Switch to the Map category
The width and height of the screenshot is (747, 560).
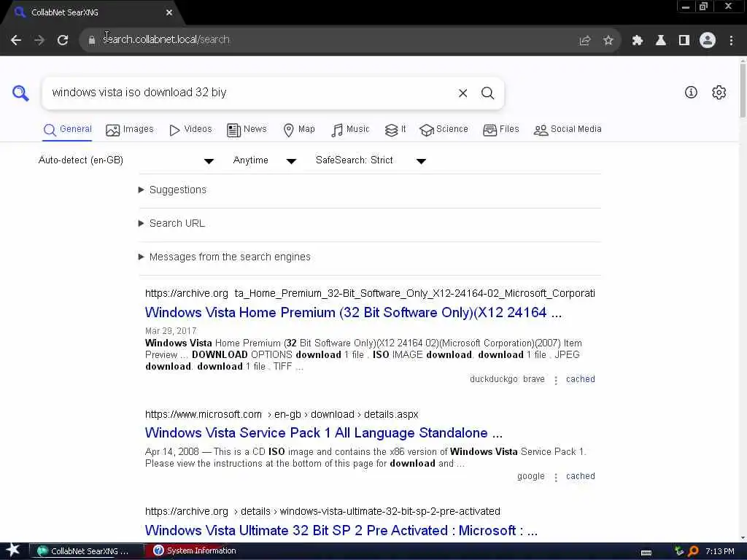298,130
